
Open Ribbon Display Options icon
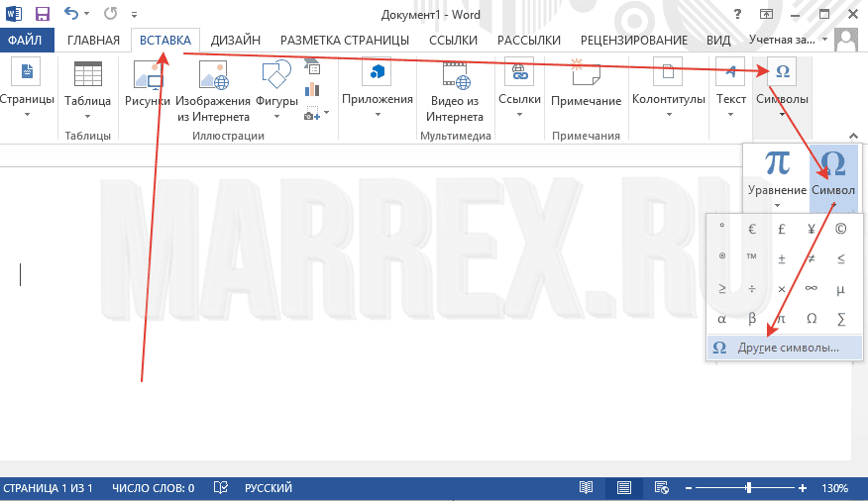point(766,14)
